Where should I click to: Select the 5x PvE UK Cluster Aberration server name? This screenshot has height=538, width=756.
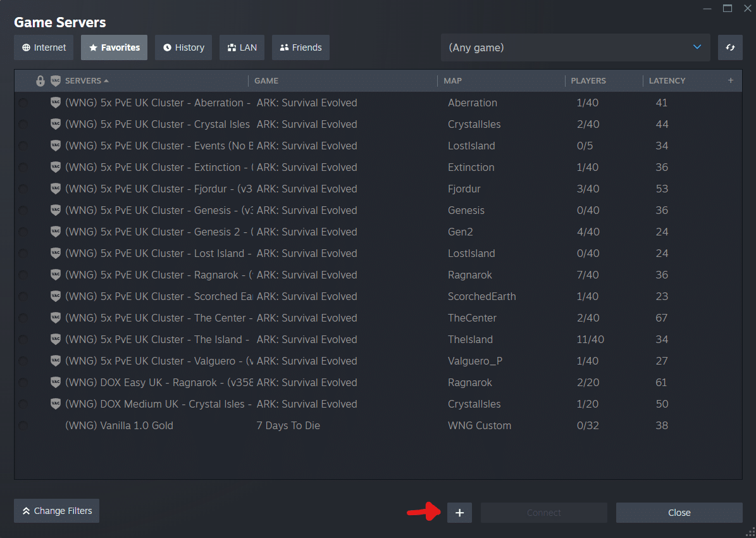[x=159, y=103]
